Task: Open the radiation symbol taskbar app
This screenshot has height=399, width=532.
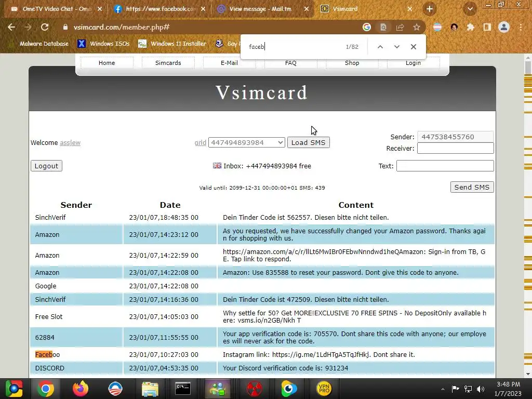Action: [x=254, y=389]
